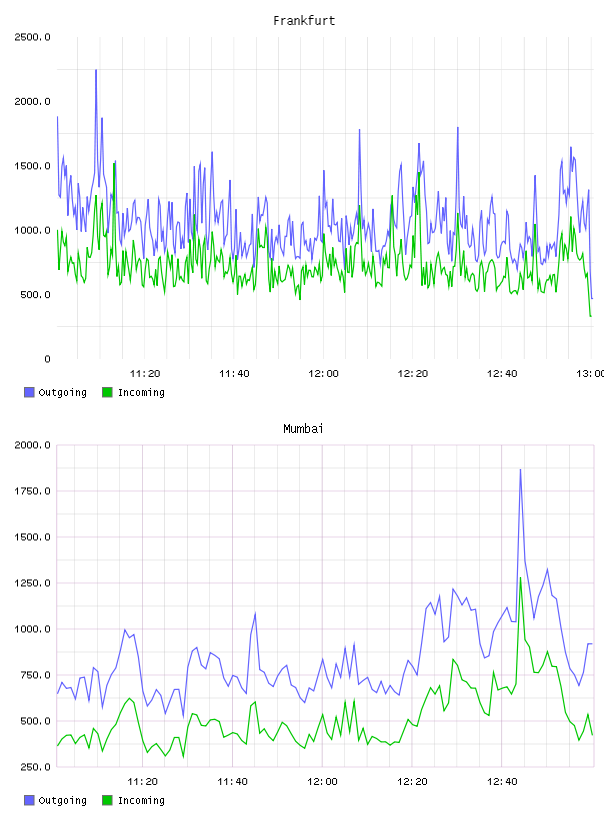
Task: Click the 2000.0 axis label in Mumbai chart
Action: click(32, 445)
